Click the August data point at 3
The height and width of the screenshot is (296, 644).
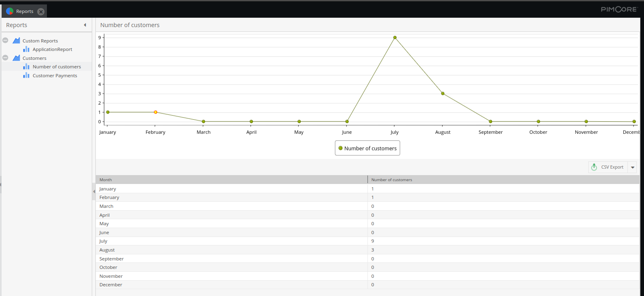coord(443,93)
